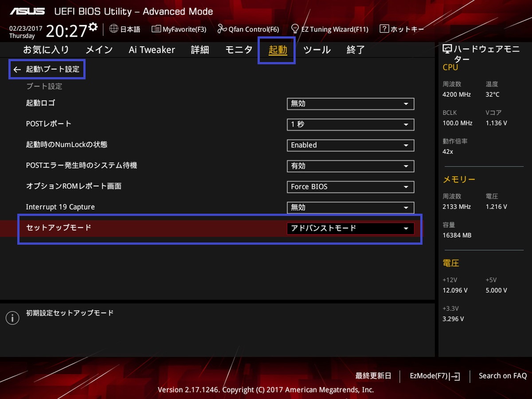This screenshot has height=399, width=532.
Task: Click the 02/23/2017 date text
Action: click(26, 28)
